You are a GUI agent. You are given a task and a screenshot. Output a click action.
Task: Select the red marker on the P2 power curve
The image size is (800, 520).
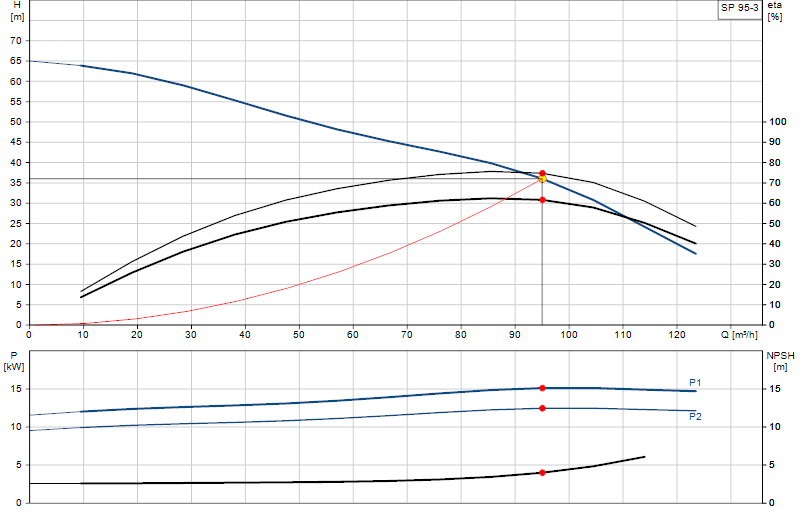pyautogui.click(x=542, y=408)
